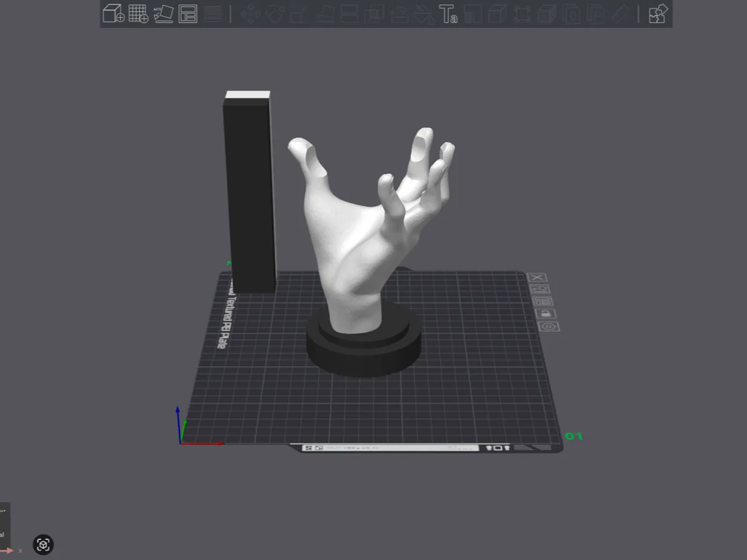This screenshot has height=560, width=747.
Task: Activate the Lay on face tool
Action: 325,14
